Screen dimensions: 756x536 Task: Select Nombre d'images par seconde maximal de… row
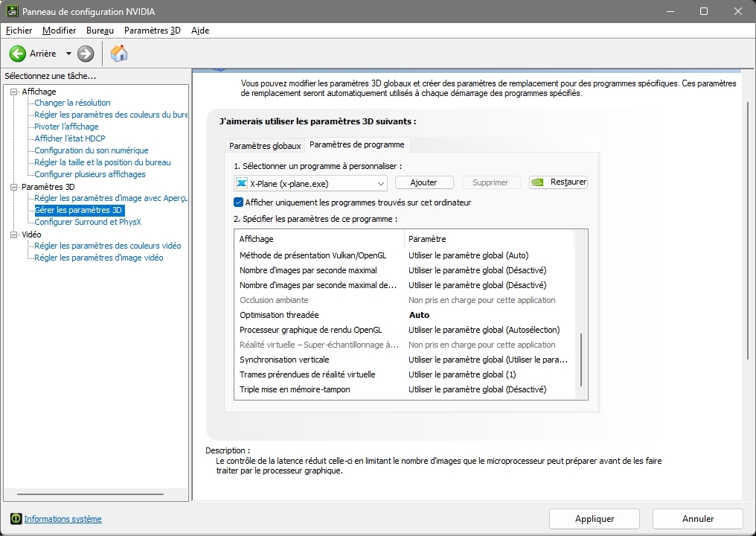click(405, 286)
